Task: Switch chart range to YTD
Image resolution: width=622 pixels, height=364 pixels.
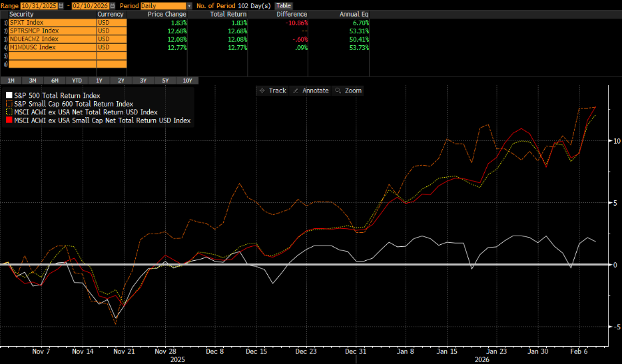Action: [77, 81]
